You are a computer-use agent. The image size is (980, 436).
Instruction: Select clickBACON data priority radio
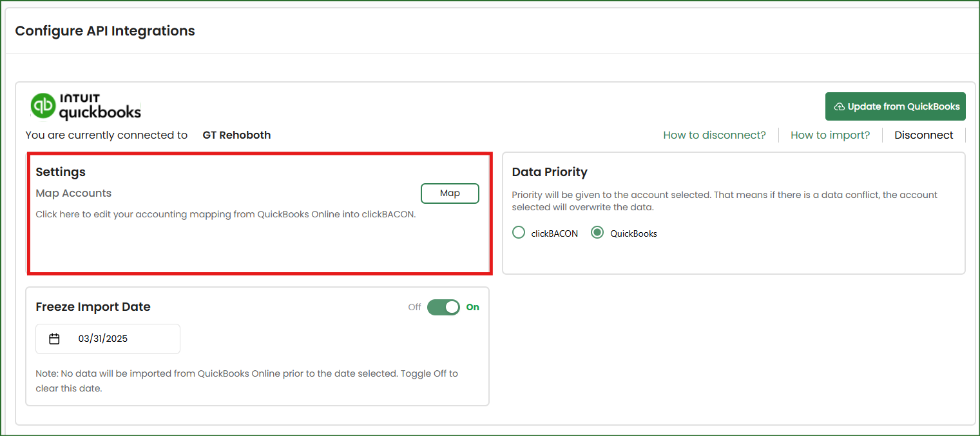pyautogui.click(x=519, y=233)
